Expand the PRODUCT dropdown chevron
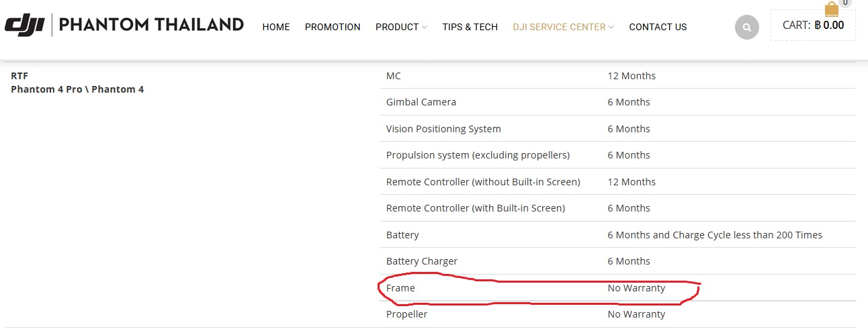This screenshot has width=868, height=331. tap(425, 28)
